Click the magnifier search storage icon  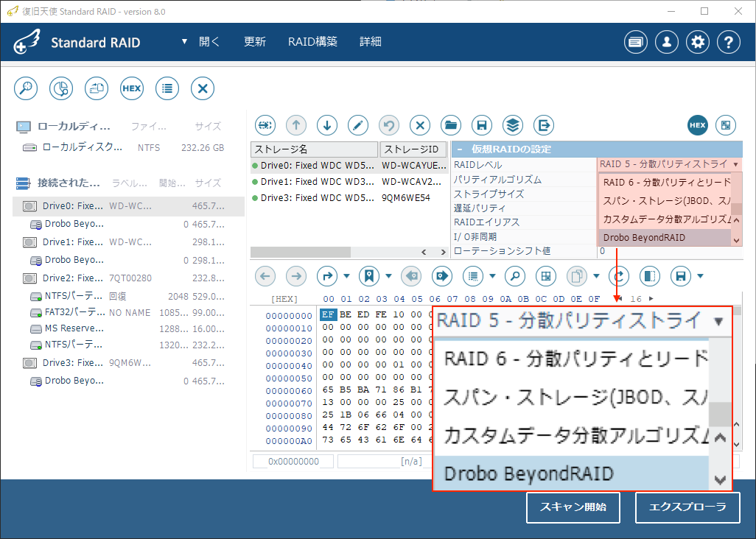pyautogui.click(x=26, y=88)
